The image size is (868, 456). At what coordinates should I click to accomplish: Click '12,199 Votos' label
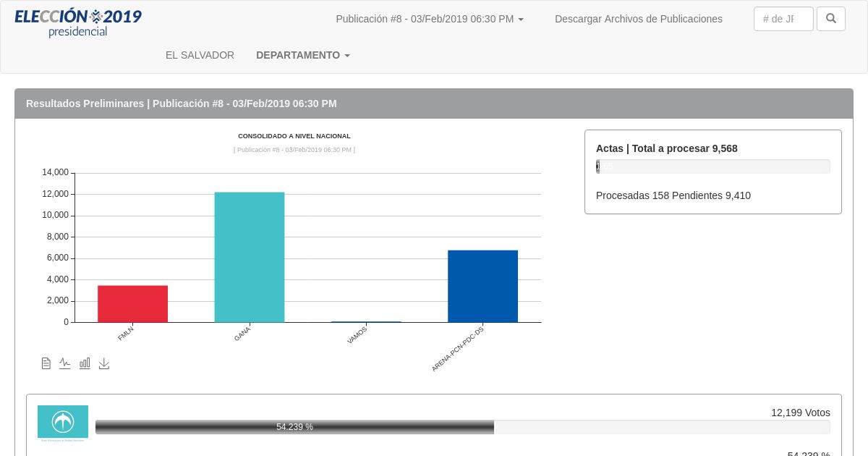[801, 413]
